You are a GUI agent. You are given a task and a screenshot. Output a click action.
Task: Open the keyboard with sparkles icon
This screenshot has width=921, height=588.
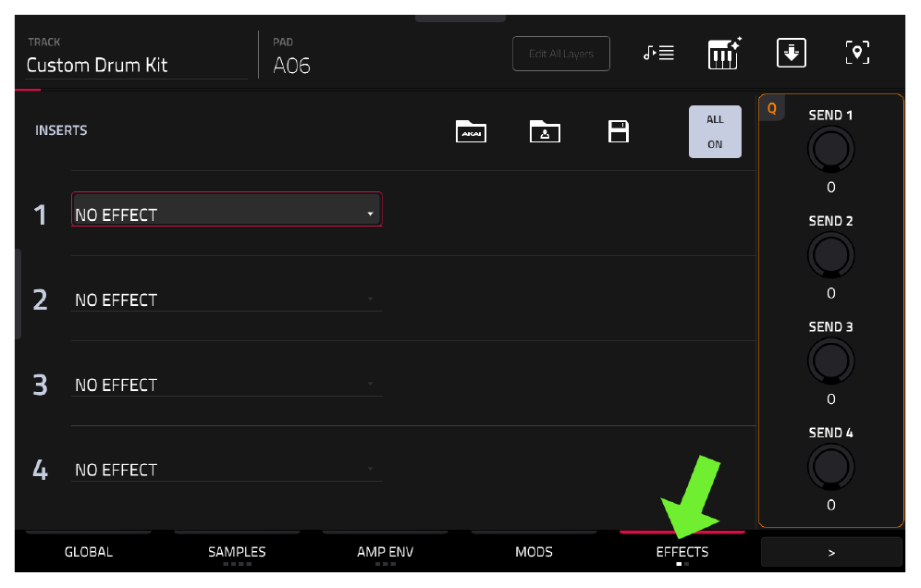coord(724,53)
